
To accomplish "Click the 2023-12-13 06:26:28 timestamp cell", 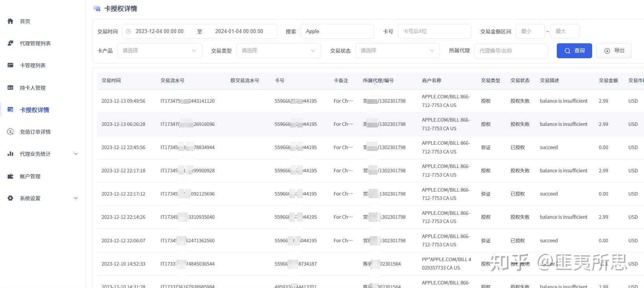I will tap(123, 124).
